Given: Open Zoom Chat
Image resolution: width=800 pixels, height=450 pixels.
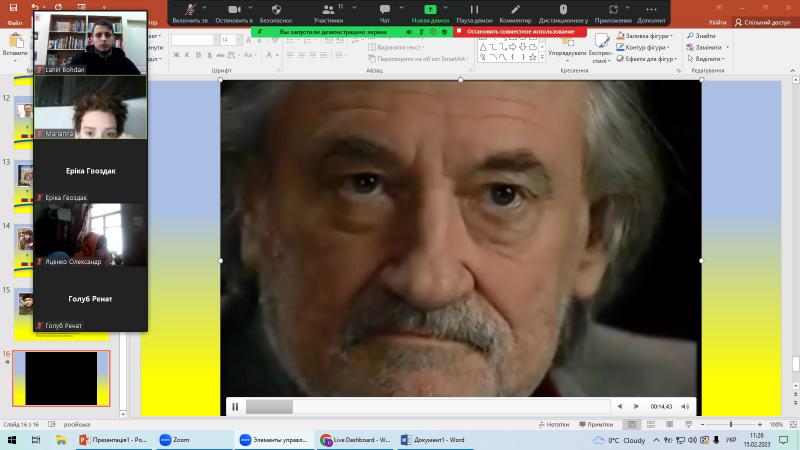Looking at the screenshot, I should 385,13.
